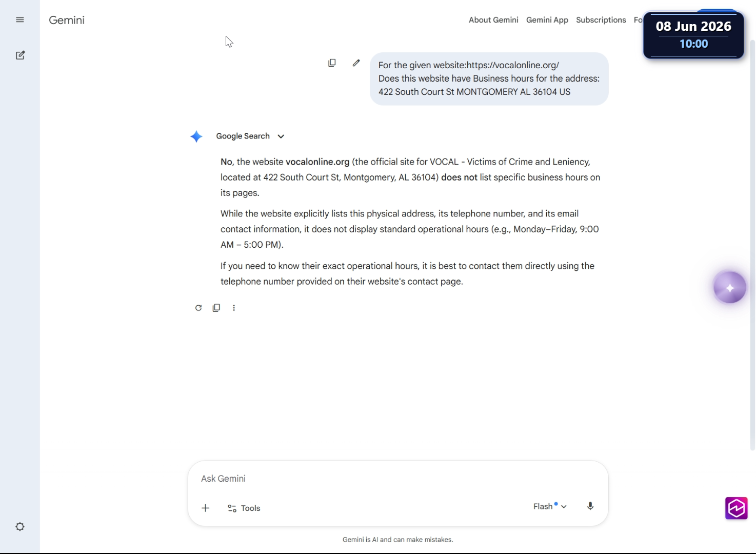The image size is (756, 554).
Task: Open the About Gemini page
Action: (493, 20)
